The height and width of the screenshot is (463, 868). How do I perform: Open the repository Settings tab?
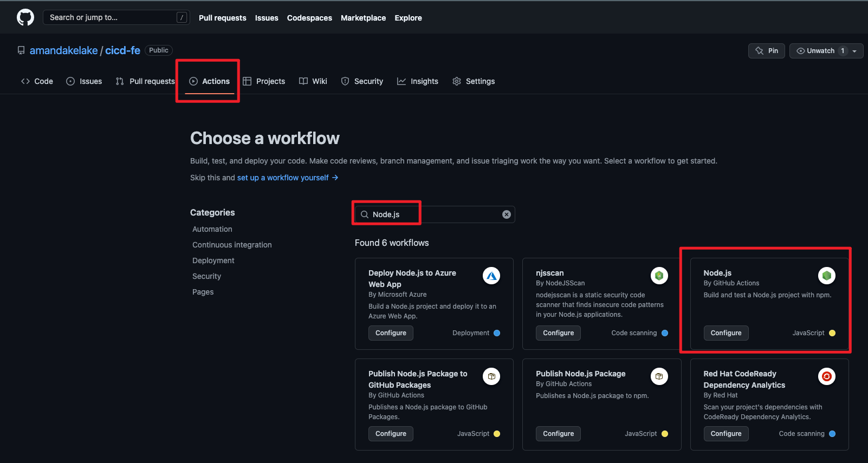(x=474, y=81)
